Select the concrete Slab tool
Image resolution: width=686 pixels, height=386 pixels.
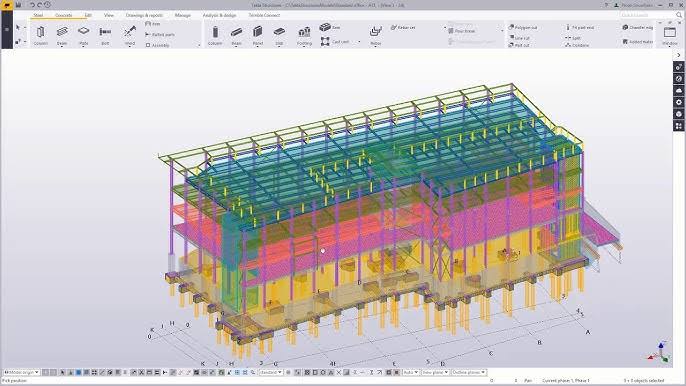click(x=279, y=35)
